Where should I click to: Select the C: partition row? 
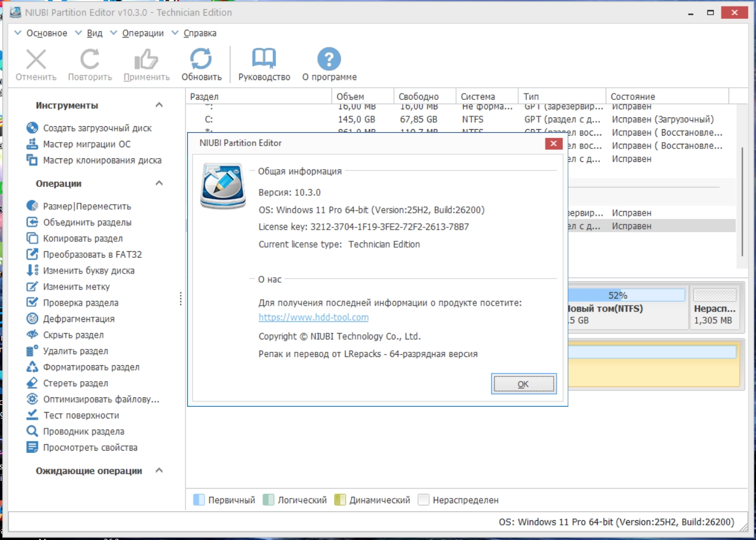tap(461, 119)
